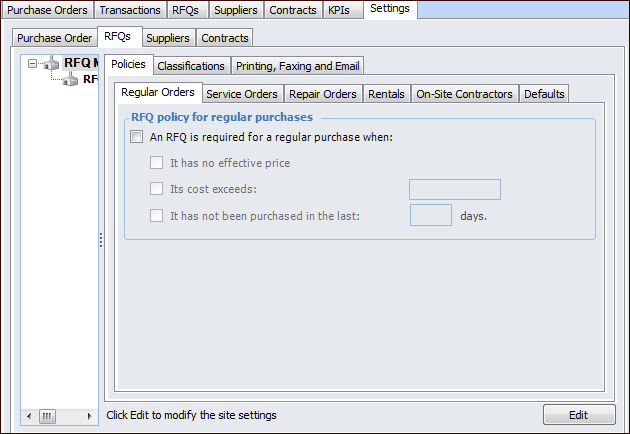Click the 'days.' label
This screenshot has height=434, width=630.
click(x=473, y=216)
